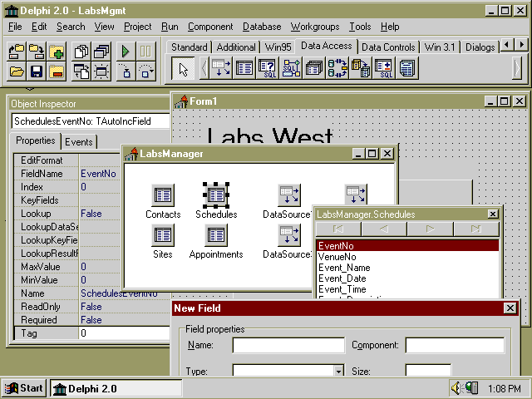This screenshot has width=532, height=399.
Task: Select Database component in palette
Action: click(x=314, y=68)
